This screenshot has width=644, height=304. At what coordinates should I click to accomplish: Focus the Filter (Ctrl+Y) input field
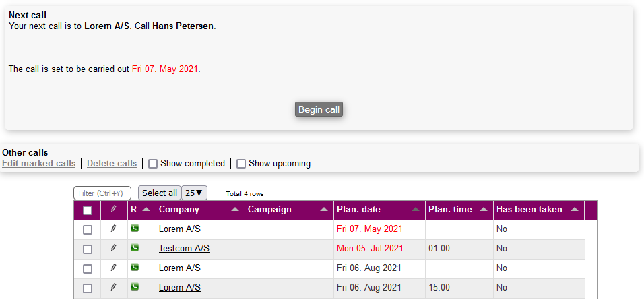[x=102, y=193]
